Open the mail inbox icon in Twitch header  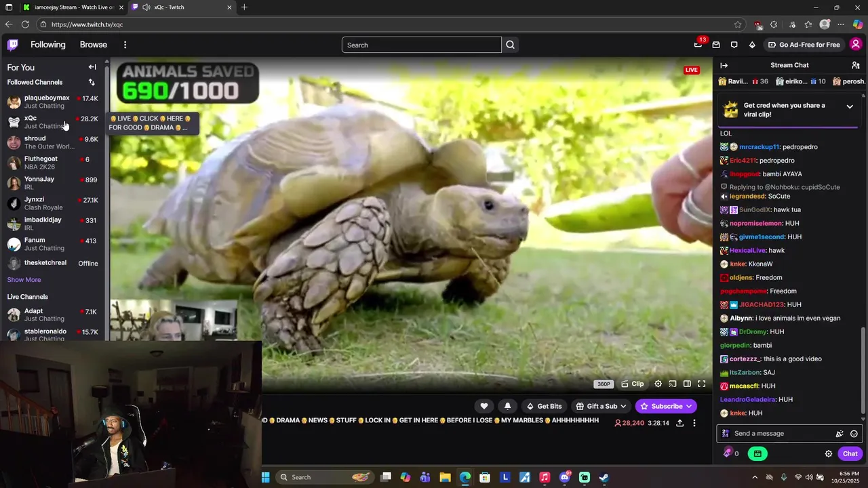716,45
